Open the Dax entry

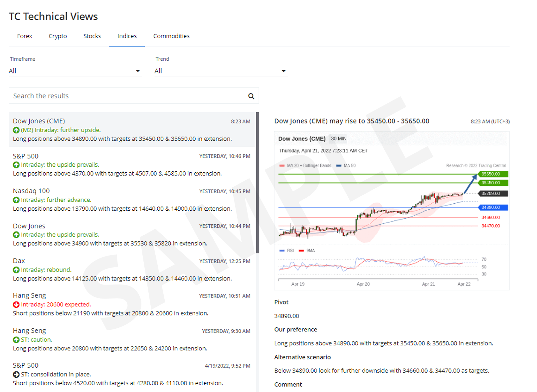pyautogui.click(x=132, y=270)
